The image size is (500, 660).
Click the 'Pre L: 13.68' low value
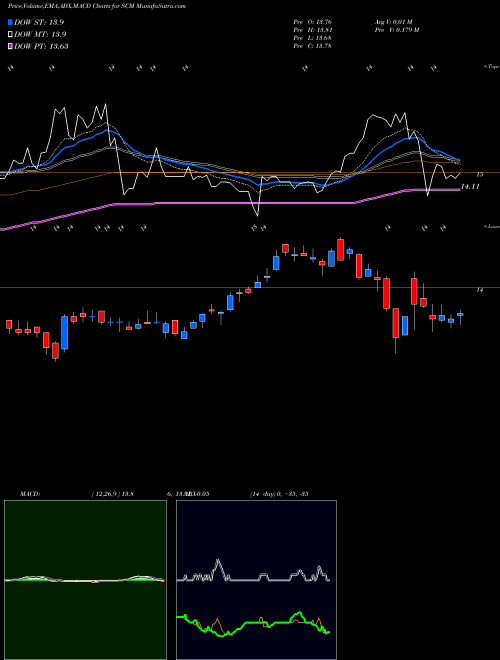click(313, 37)
